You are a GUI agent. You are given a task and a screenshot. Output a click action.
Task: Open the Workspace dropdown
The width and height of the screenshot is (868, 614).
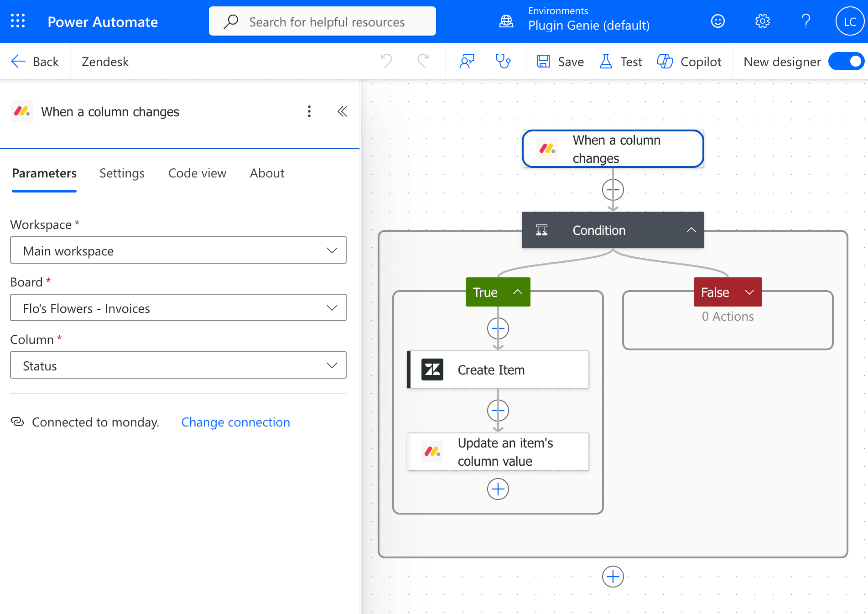click(178, 250)
